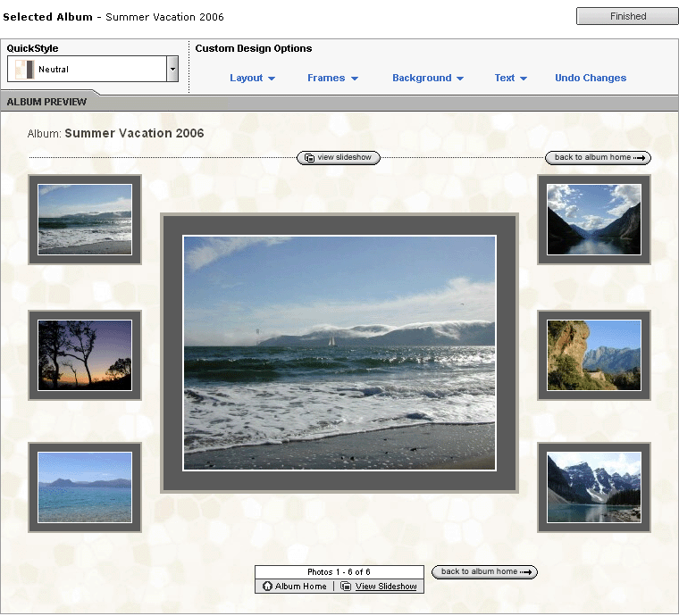Click the arrow icon on the bottom 'back to album home' button
Viewport: 679px width, 616px height.
point(525,572)
